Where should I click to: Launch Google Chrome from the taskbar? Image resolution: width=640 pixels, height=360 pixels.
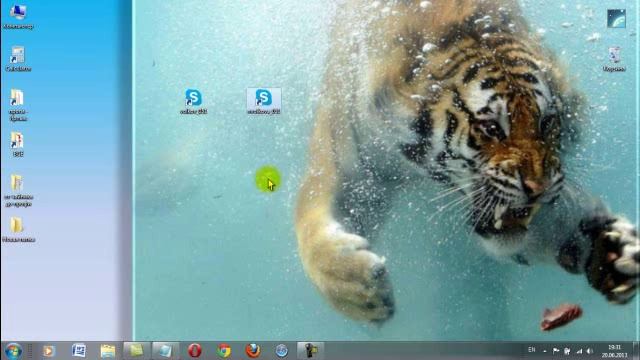click(x=224, y=351)
